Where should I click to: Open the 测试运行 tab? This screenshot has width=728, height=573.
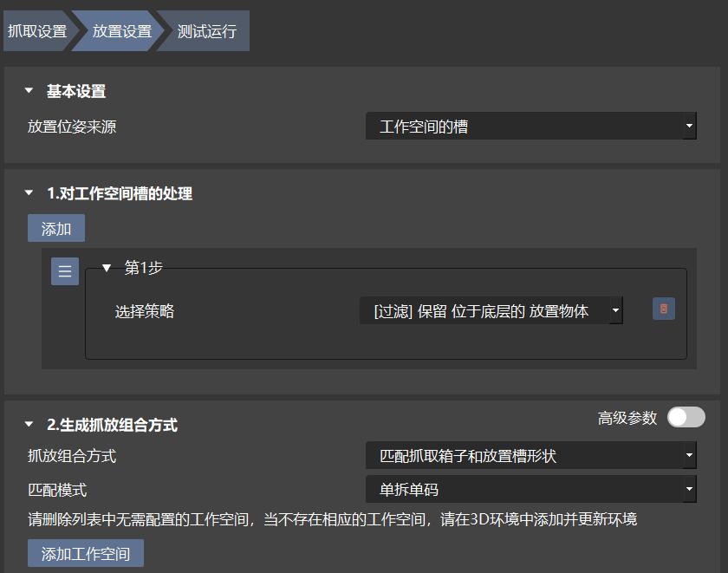pyautogui.click(x=206, y=31)
